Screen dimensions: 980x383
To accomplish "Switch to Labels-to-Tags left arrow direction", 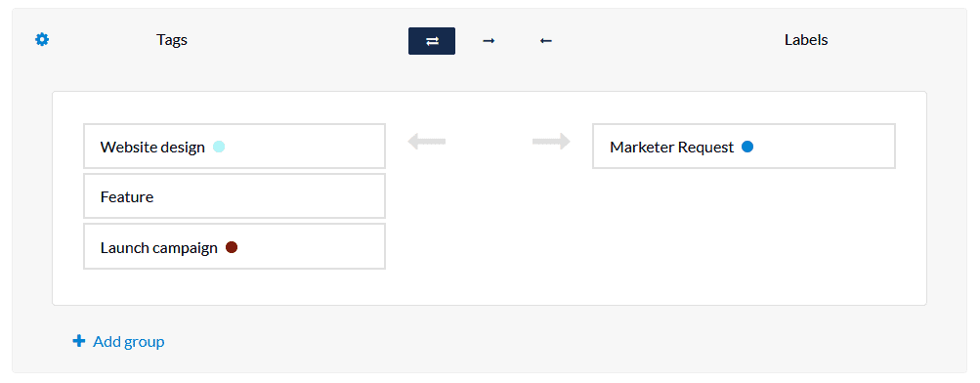I will click(545, 41).
